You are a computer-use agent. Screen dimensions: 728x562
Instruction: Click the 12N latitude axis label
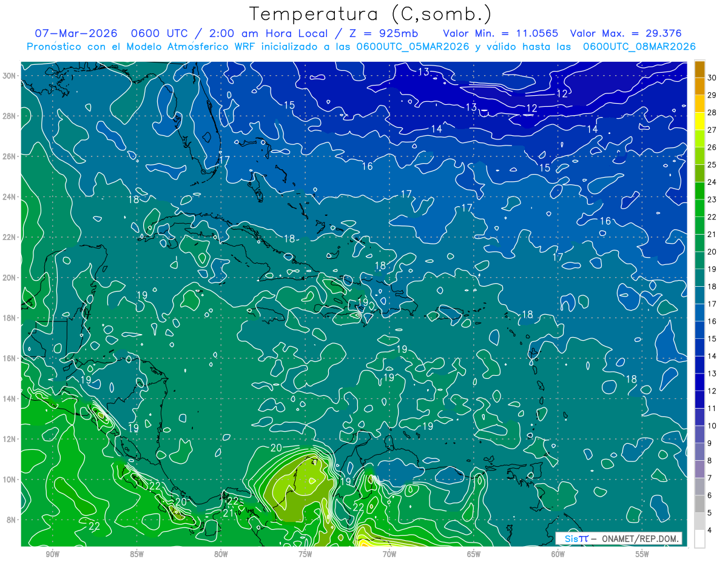click(9, 439)
